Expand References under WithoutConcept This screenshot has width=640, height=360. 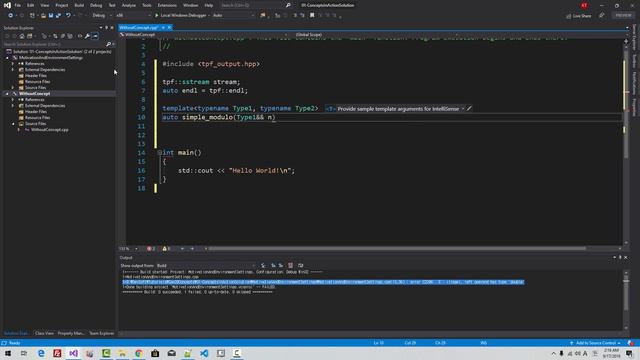[x=13, y=100]
